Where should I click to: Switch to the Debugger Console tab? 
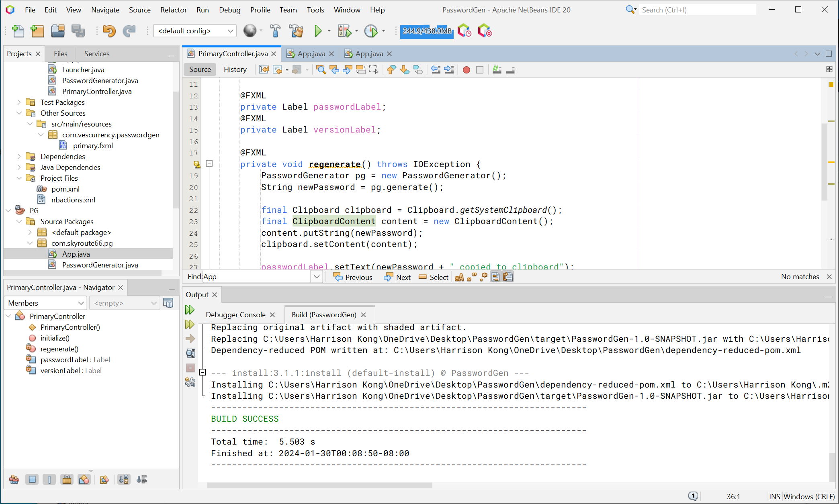235,314
